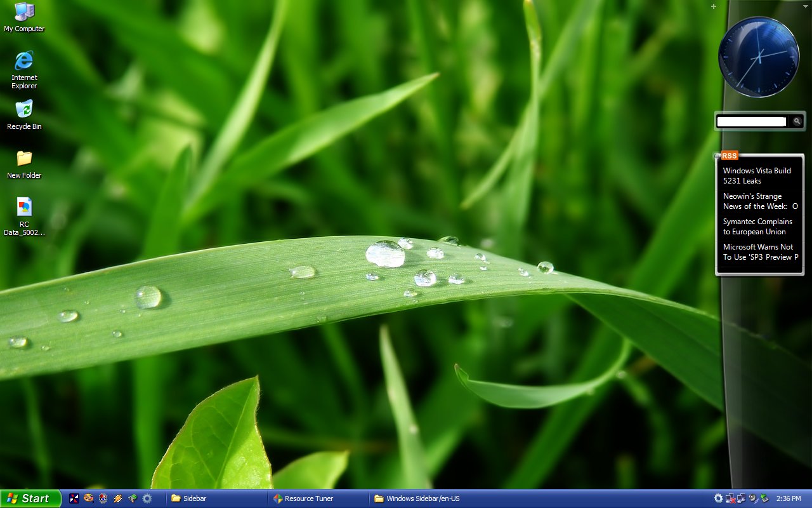Open headline 'Microsoft Warns Not To Use SP3 Preview'
The width and height of the screenshot is (812, 508).
click(760, 252)
